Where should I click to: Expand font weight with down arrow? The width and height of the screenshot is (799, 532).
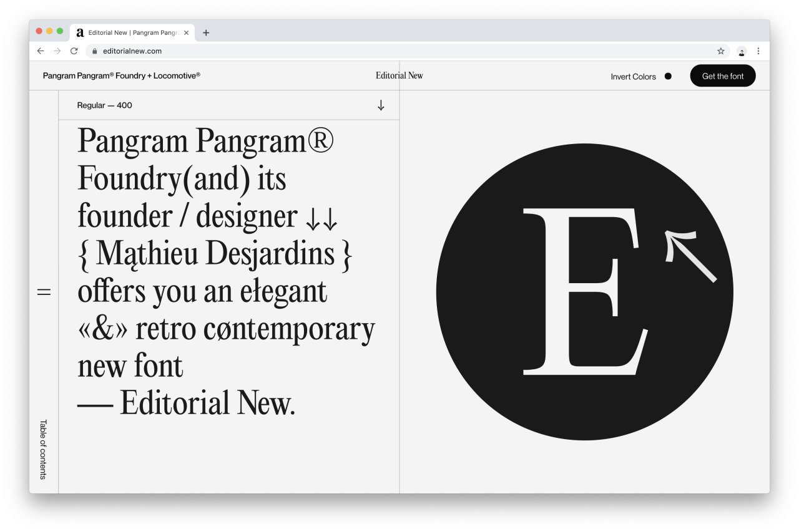[x=381, y=105]
